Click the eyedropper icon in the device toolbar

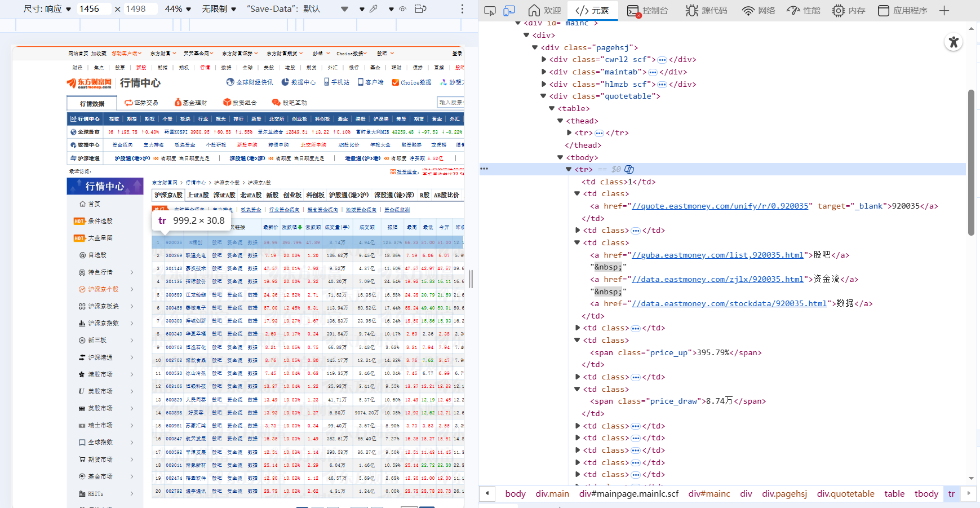pyautogui.click(x=374, y=9)
